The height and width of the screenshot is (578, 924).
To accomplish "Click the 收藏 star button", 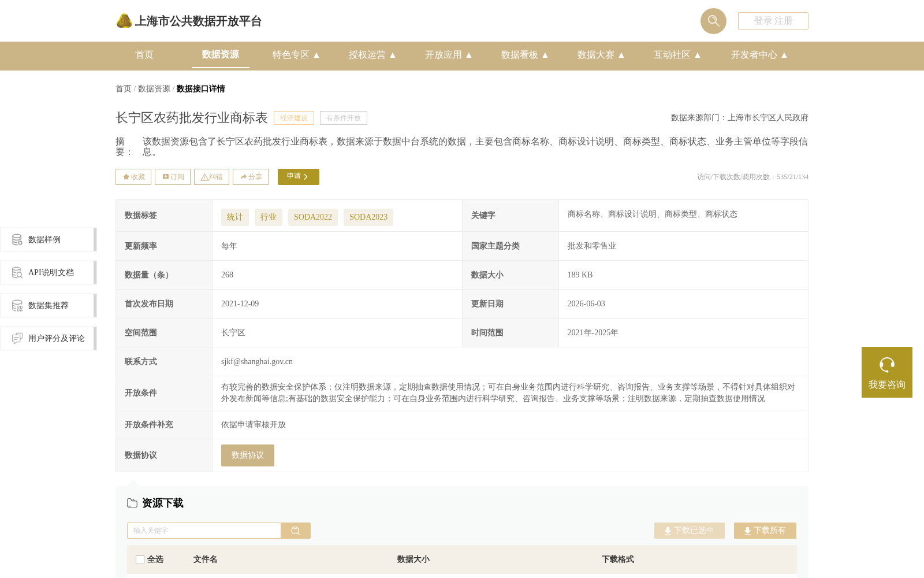I will pyautogui.click(x=133, y=177).
